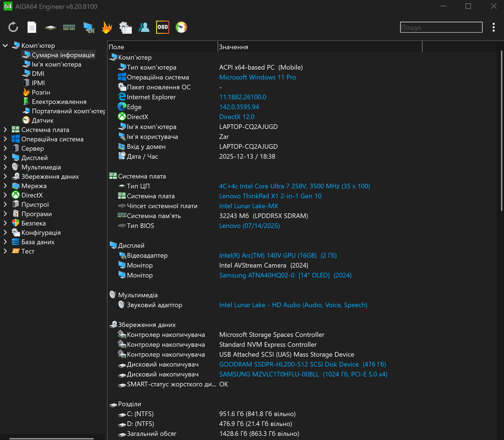
Task: Click the Intel Core Ultra 7 258V link
Action: [294, 186]
